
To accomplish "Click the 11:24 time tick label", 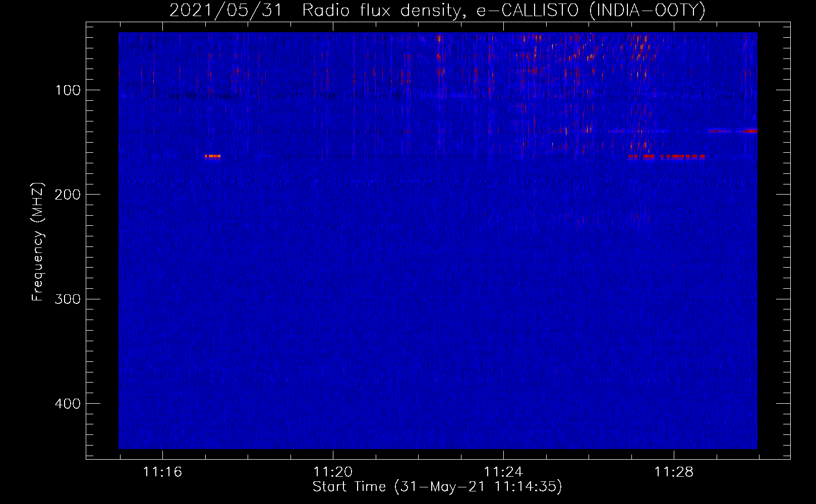I will [503, 472].
